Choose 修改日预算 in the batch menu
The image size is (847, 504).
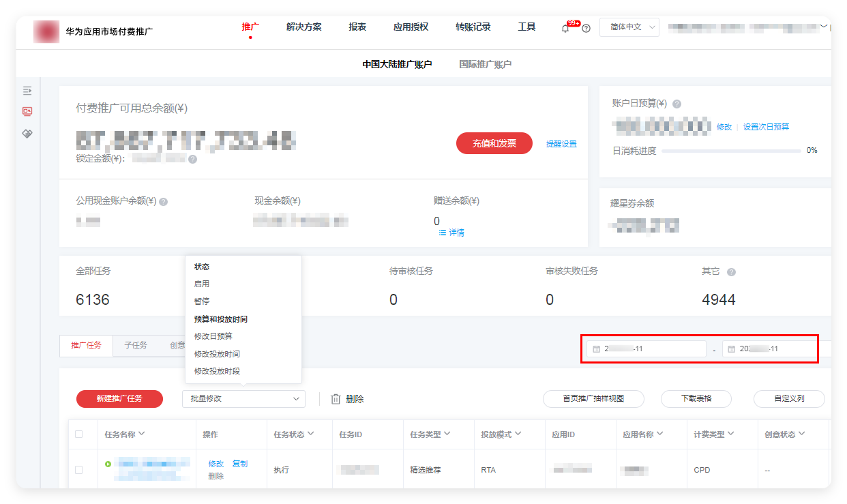(213, 336)
